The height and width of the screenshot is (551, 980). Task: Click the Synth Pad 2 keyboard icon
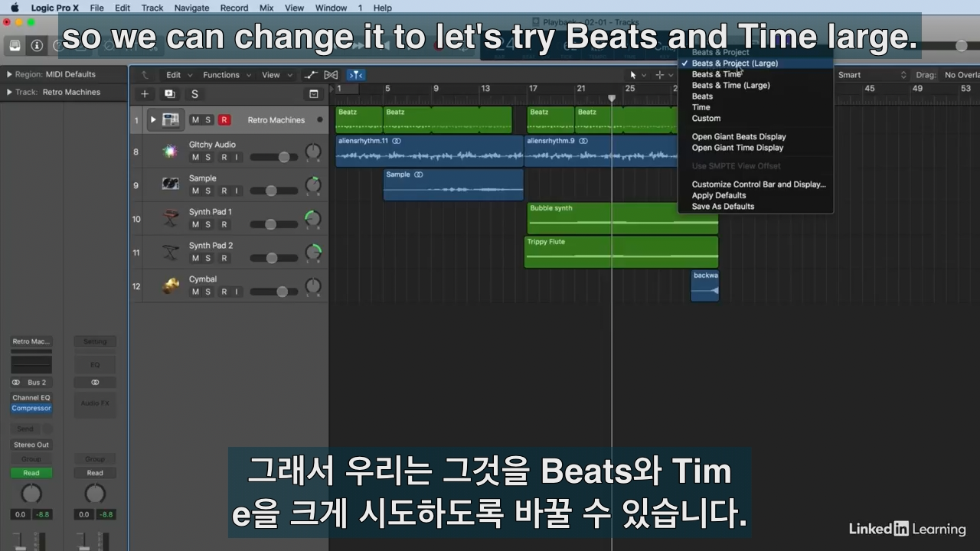click(x=170, y=252)
